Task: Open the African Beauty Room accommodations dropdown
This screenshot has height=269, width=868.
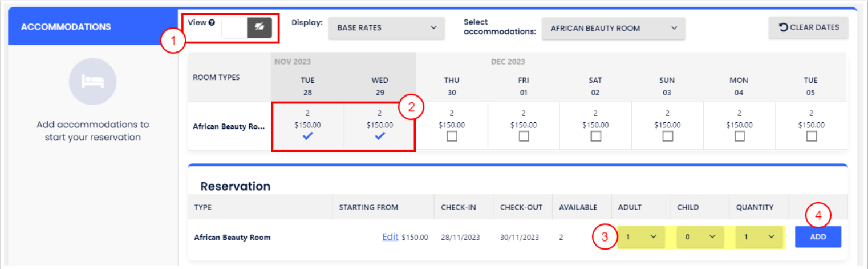Action: click(x=613, y=28)
